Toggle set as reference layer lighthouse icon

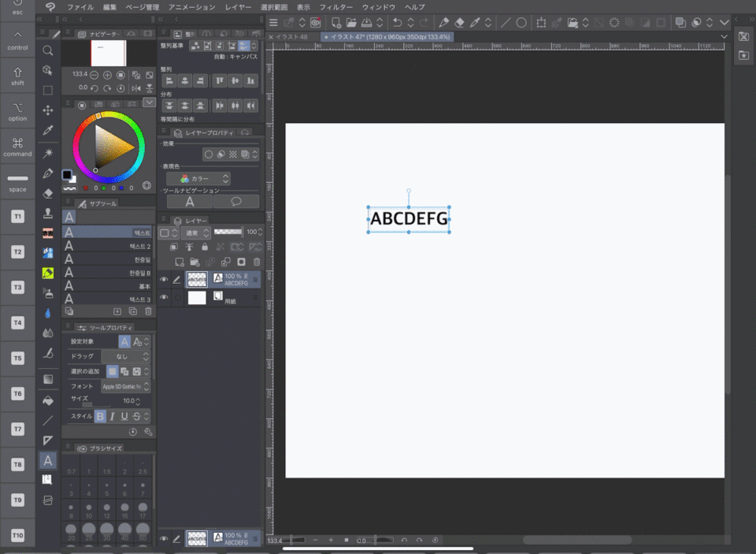[189, 247]
